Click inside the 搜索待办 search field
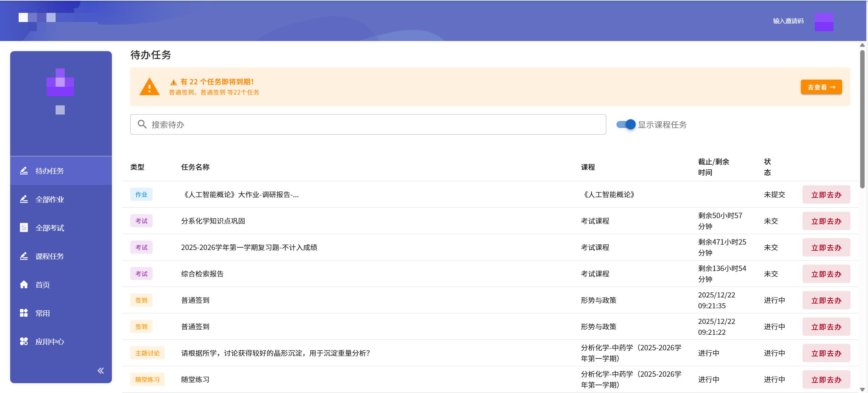868x393 pixels. [x=339, y=124]
